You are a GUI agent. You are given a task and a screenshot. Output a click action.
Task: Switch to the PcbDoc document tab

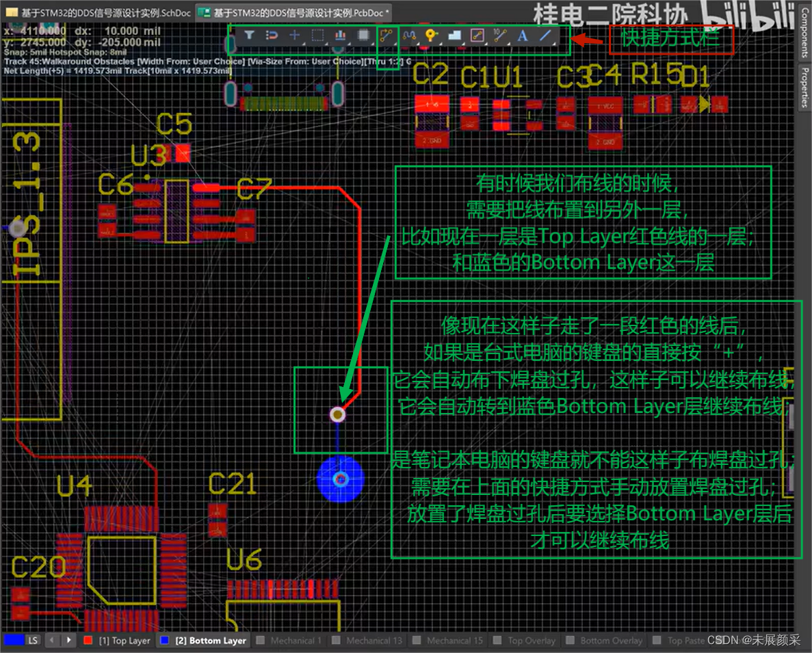[293, 12]
